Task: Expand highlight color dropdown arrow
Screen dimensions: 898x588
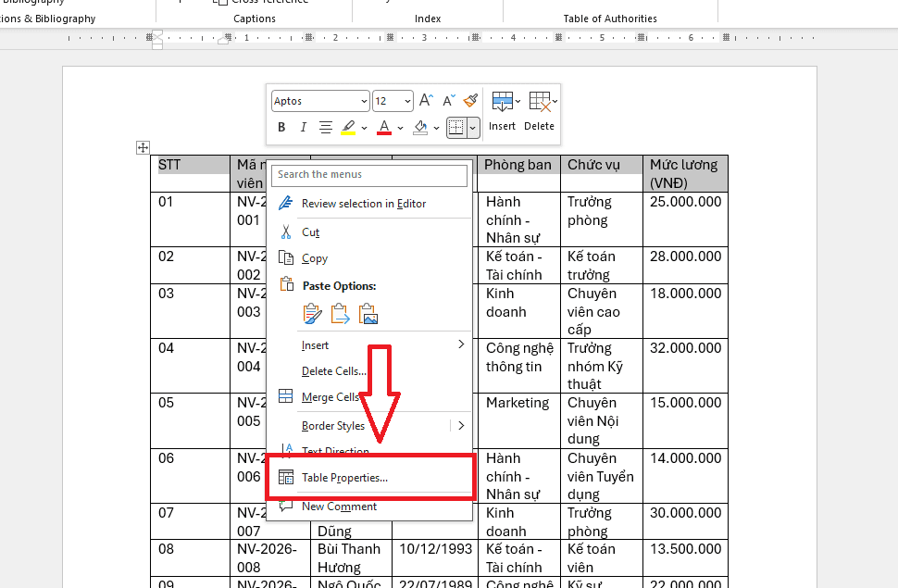Action: (x=364, y=128)
